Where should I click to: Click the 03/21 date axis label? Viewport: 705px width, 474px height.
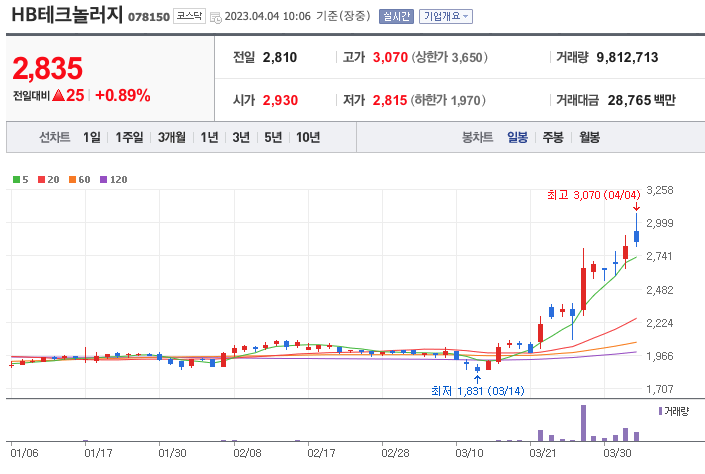coord(543,453)
